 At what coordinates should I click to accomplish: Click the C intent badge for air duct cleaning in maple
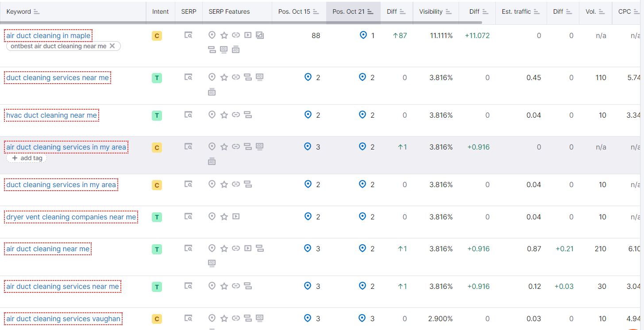click(157, 36)
